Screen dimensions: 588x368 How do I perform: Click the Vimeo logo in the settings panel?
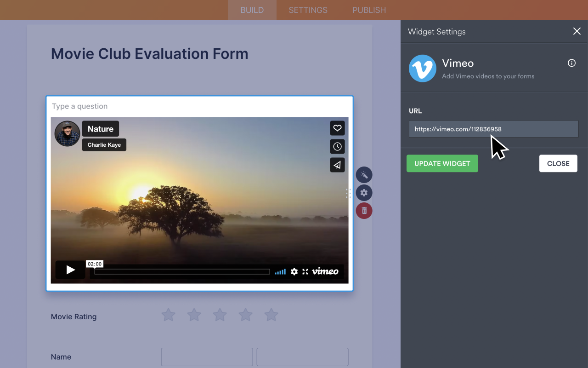click(422, 68)
